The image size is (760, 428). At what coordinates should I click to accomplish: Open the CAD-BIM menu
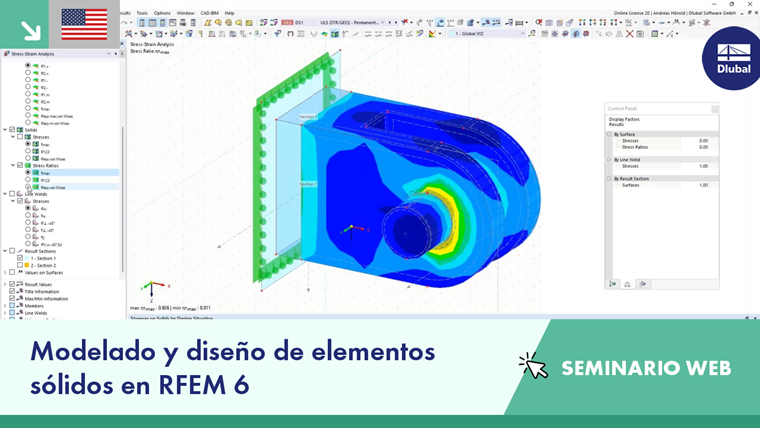210,13
